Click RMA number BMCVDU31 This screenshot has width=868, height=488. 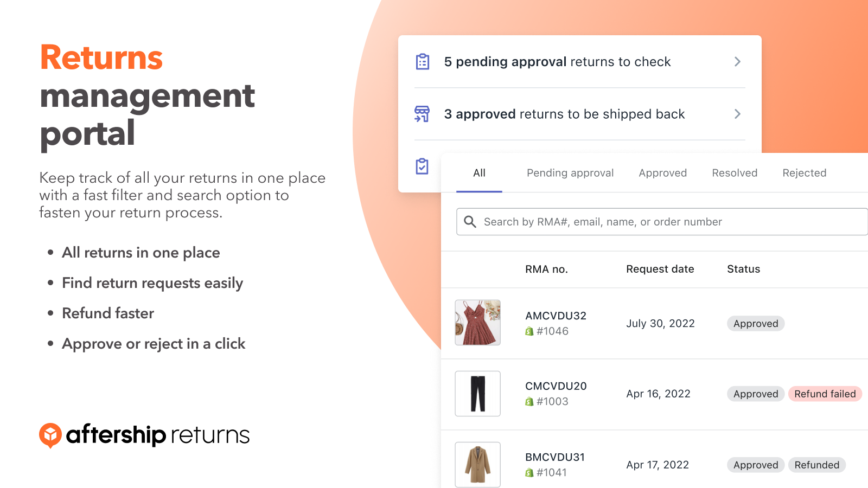click(x=555, y=457)
